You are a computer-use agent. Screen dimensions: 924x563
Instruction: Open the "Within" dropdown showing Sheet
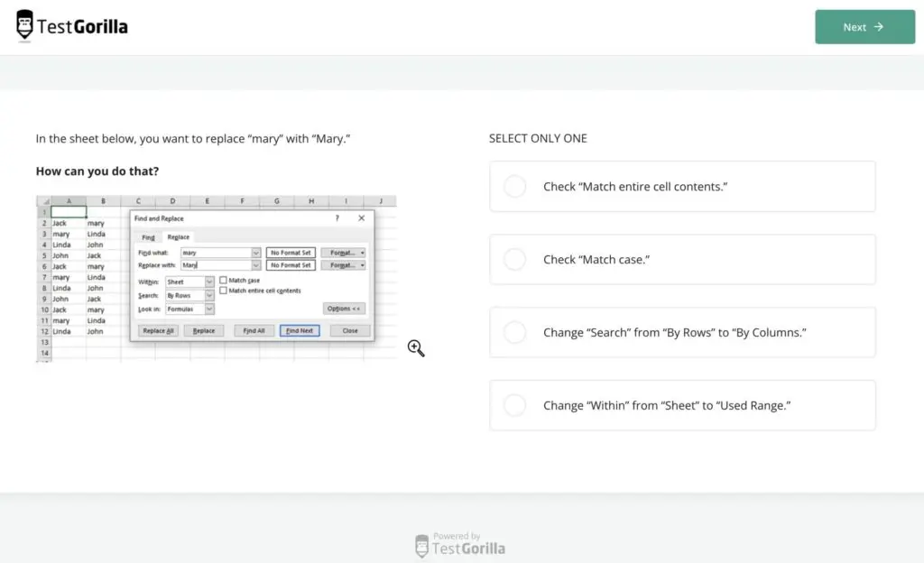208,281
